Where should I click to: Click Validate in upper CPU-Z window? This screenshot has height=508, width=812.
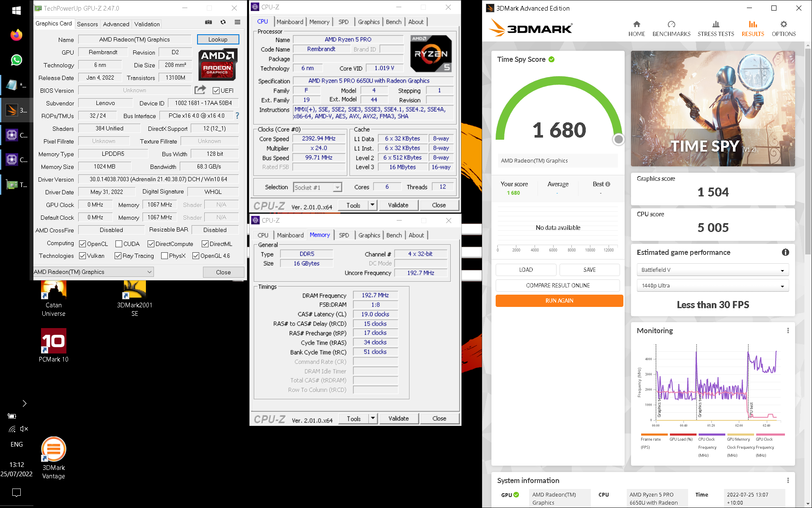click(398, 205)
